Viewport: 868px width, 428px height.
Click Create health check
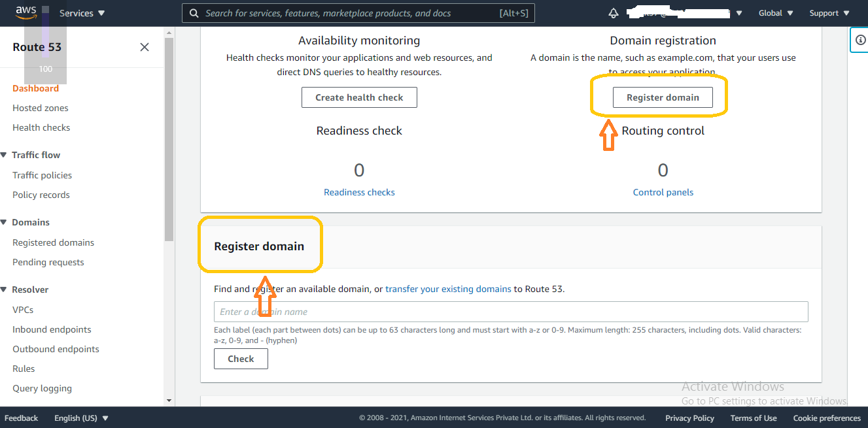[x=359, y=97]
